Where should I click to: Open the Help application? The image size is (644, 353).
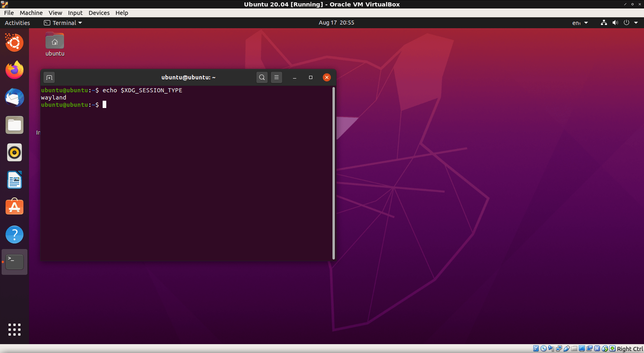14,235
